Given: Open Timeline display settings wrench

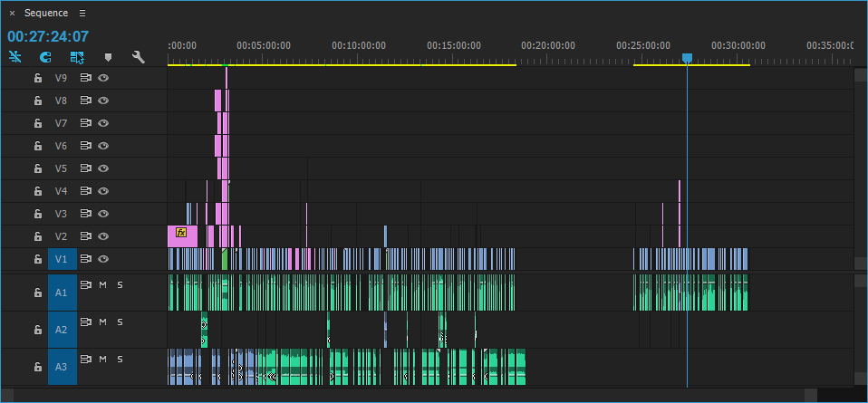Looking at the screenshot, I should [x=138, y=57].
